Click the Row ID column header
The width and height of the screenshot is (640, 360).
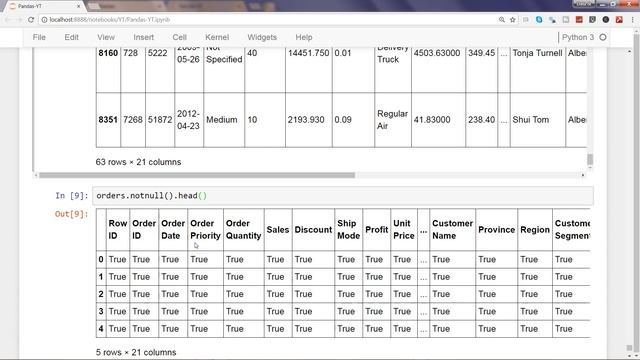click(118, 229)
